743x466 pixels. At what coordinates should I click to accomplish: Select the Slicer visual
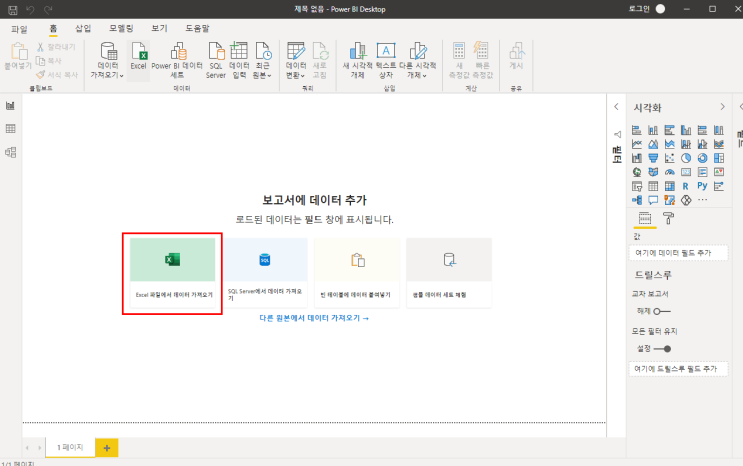[637, 186]
